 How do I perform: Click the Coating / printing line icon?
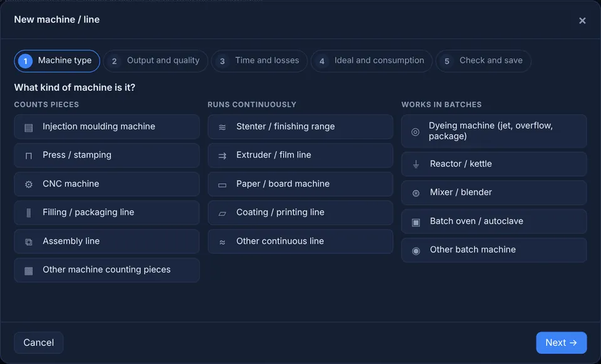222,213
